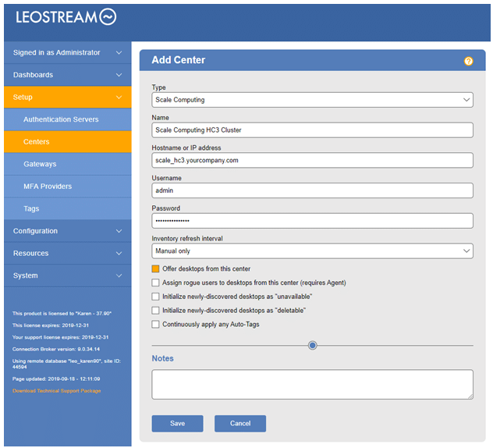Select Centers in the sidebar
The width and height of the screenshot is (493, 448).
68,142
